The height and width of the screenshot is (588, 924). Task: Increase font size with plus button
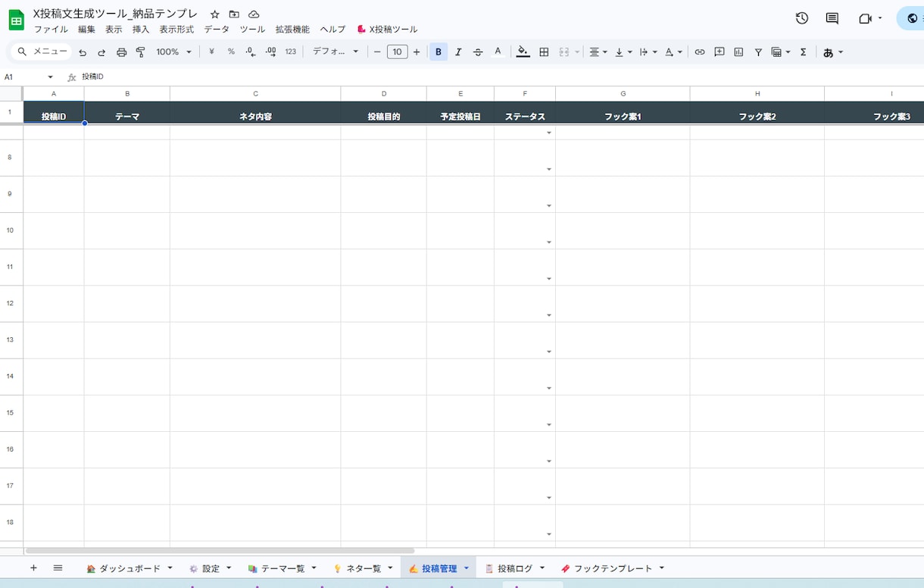pyautogui.click(x=417, y=52)
